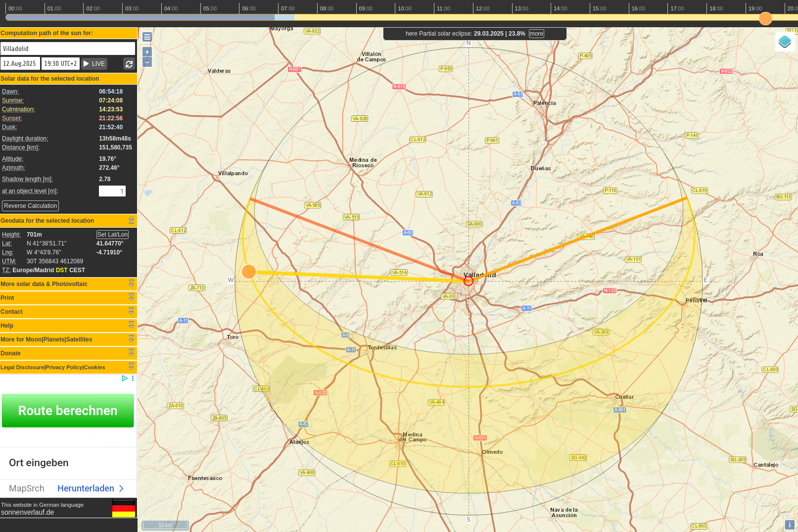Viewport: 798px width, 532px height.
Task: Open the map layers selector icon
Action: tap(785, 42)
